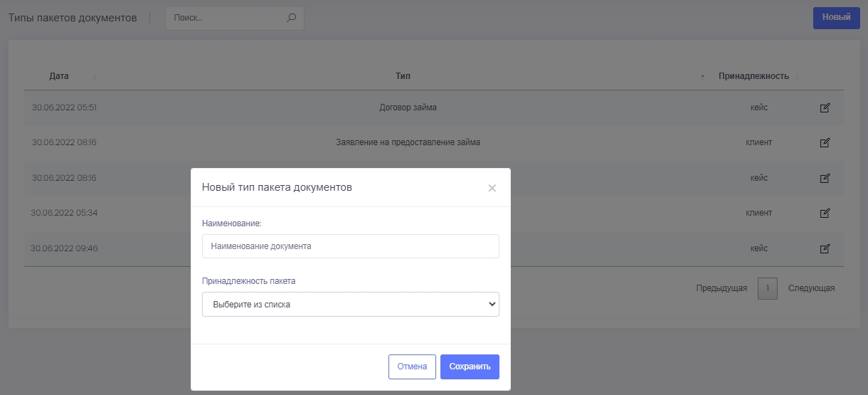Click the "Новый" button in the header

tap(836, 18)
